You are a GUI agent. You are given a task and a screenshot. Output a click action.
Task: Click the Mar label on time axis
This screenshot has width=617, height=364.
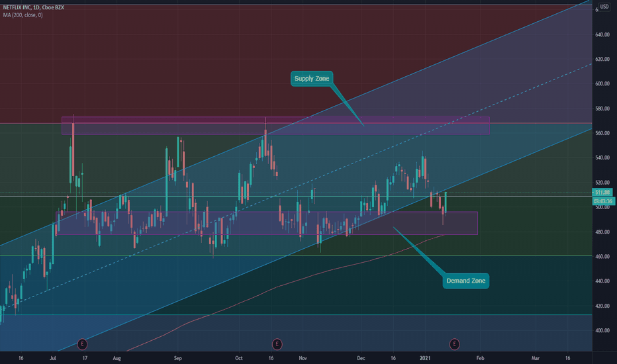pos(535,358)
